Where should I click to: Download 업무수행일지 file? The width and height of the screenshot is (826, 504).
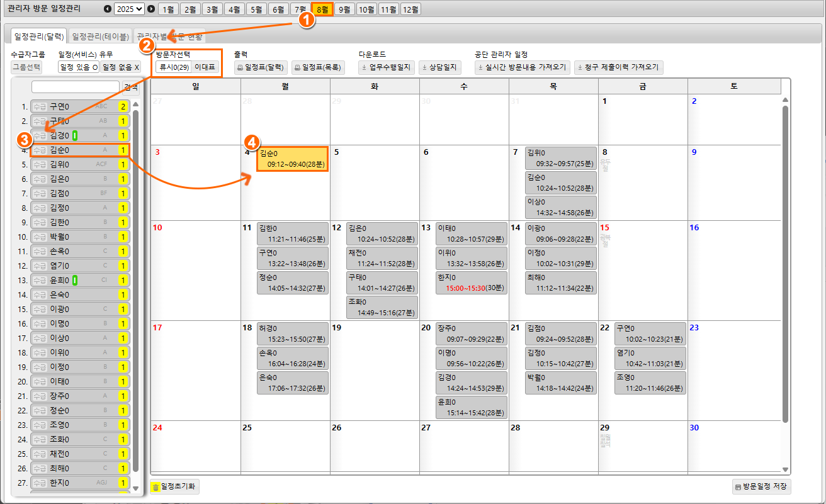387,67
